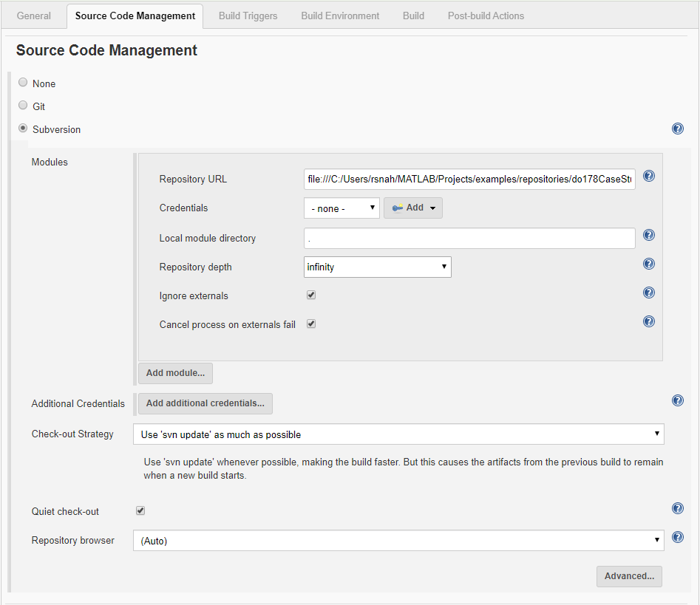Click the Additional Credentials help icon
The image size is (700, 605).
click(677, 400)
